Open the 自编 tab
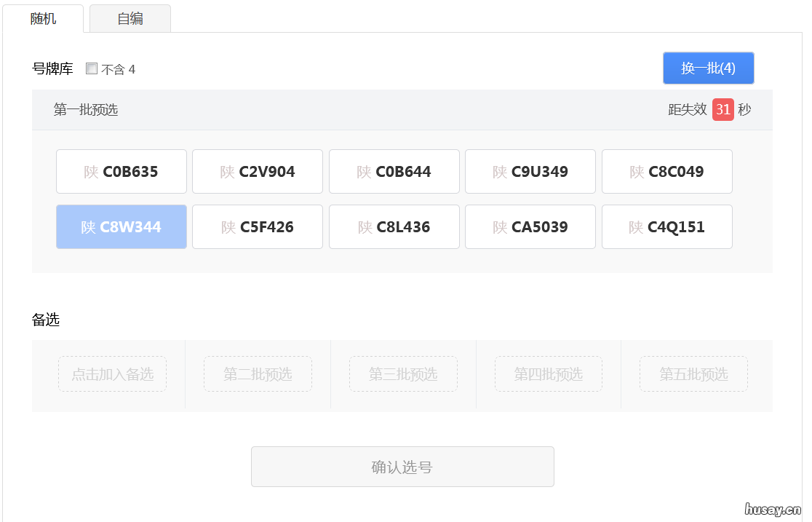Viewport: 812px width, 522px height. pyautogui.click(x=130, y=19)
